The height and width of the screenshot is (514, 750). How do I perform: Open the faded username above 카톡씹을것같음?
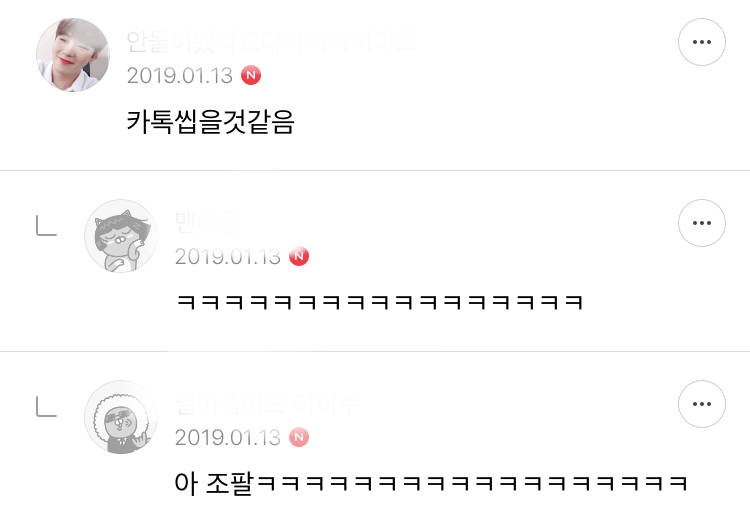(272, 42)
